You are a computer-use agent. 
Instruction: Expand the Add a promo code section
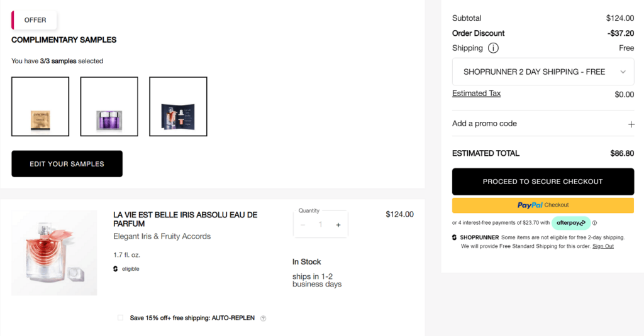[x=484, y=124]
